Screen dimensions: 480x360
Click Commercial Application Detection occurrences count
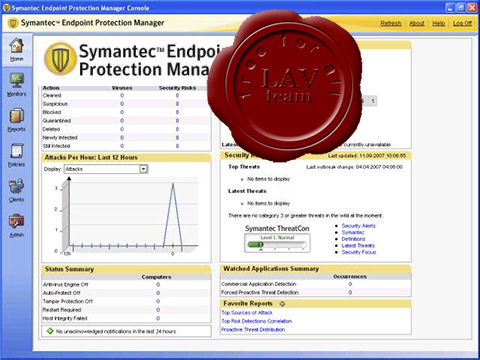click(x=350, y=284)
